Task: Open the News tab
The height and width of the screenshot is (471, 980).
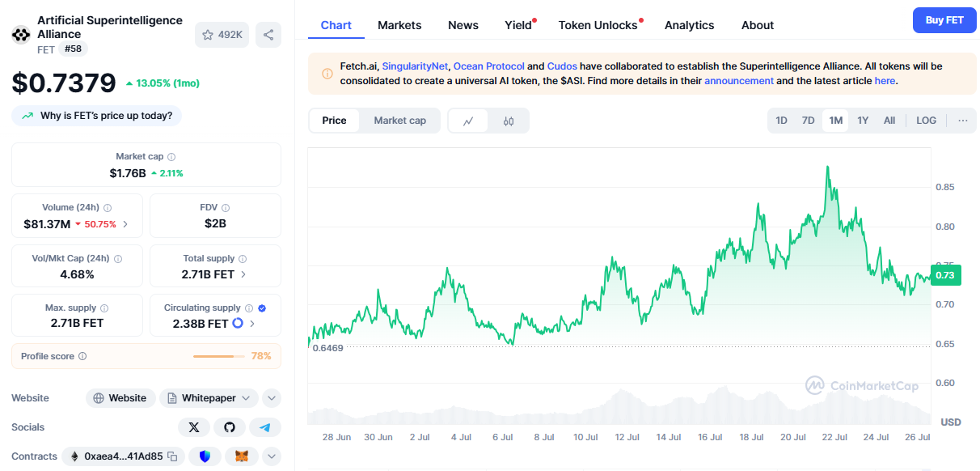Action: click(x=463, y=25)
